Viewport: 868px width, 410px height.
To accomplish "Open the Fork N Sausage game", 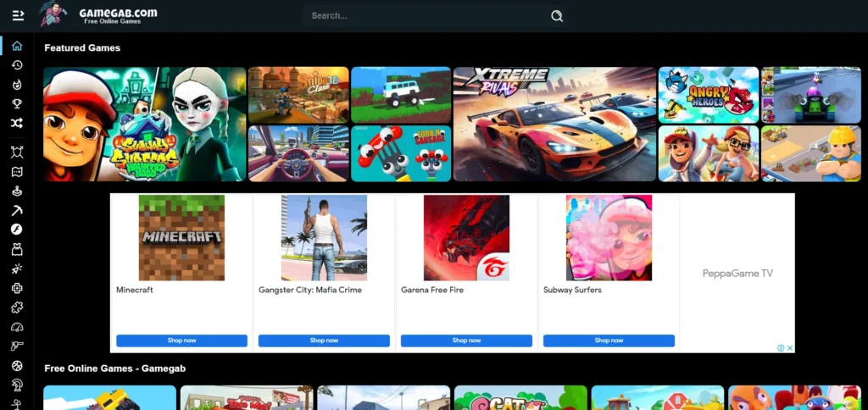I will tap(401, 153).
